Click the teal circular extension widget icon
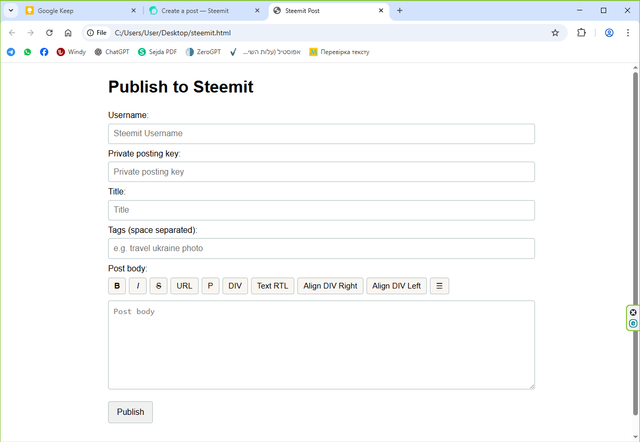The image size is (640, 442). pos(633,324)
